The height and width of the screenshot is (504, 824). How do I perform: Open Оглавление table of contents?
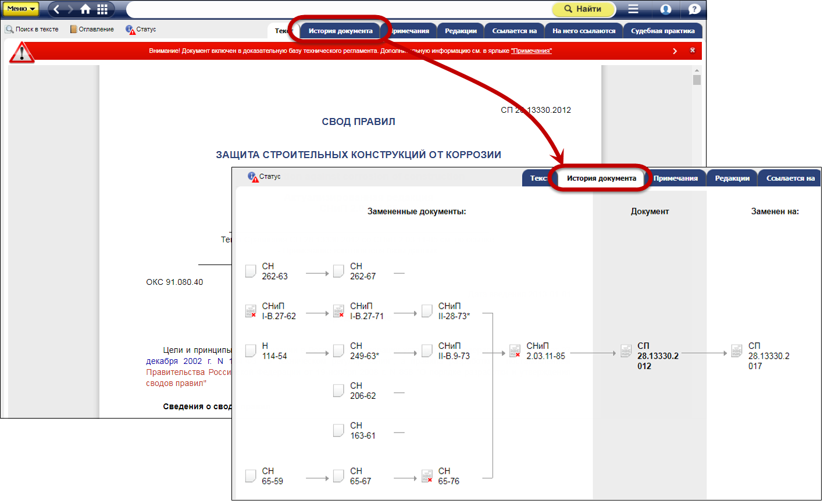pos(92,29)
